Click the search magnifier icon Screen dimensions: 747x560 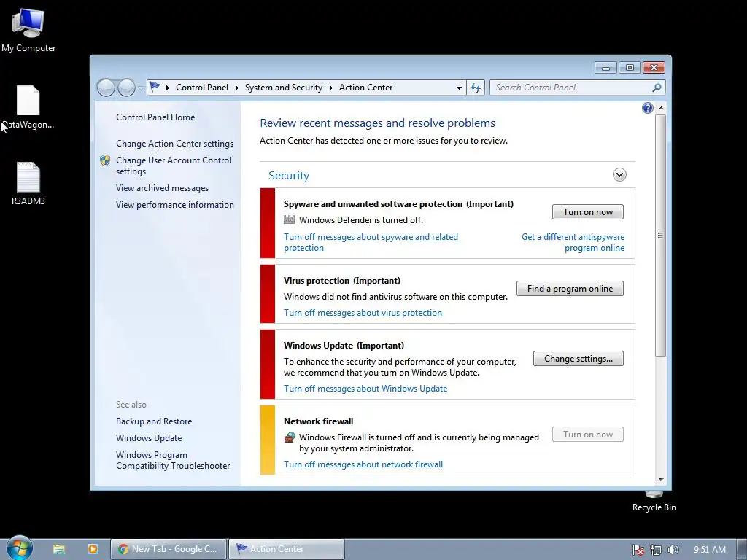657,87
